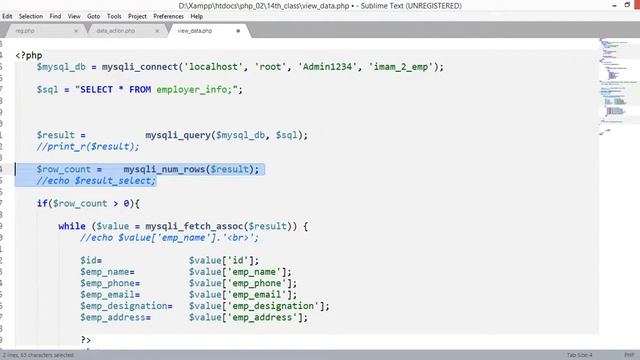Click the 'root' string

click(x=270, y=67)
